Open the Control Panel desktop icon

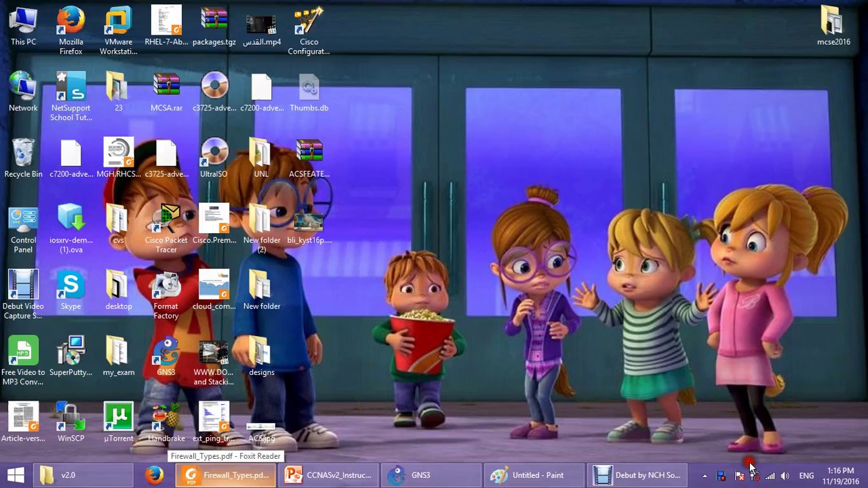click(x=23, y=230)
